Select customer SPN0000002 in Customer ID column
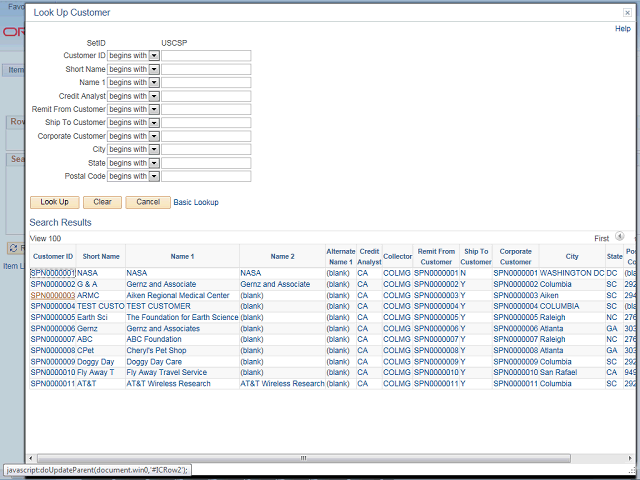640x480 pixels. pyautogui.click(x=53, y=284)
